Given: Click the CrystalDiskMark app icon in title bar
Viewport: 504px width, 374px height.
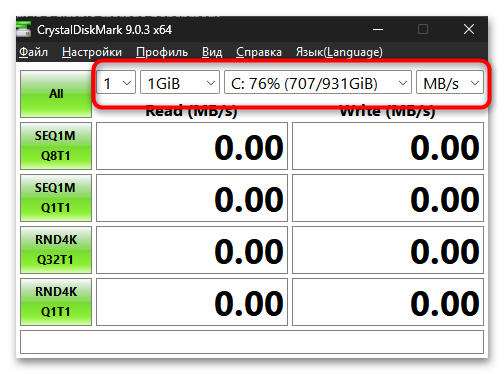Looking at the screenshot, I should pyautogui.click(x=24, y=29).
